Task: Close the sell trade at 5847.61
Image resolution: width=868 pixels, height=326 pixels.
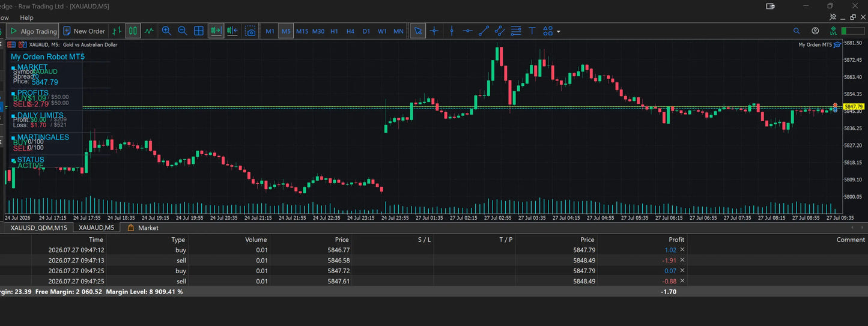Action: (x=682, y=281)
